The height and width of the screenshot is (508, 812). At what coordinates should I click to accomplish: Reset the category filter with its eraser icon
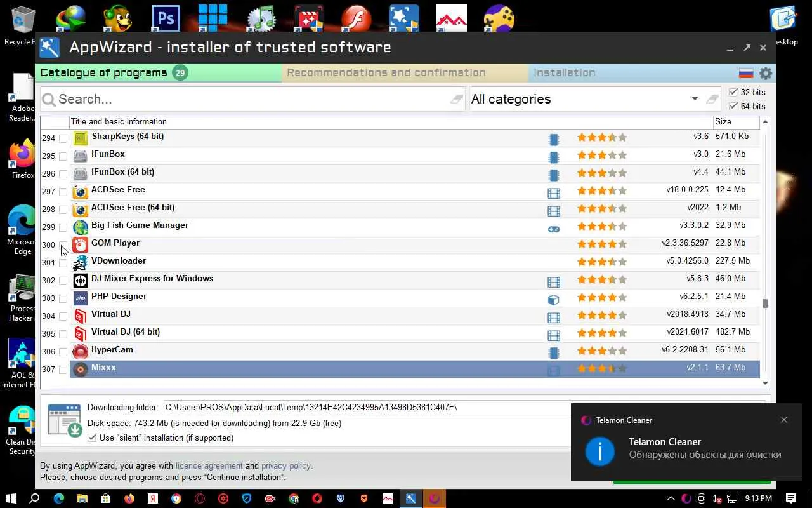pos(712,99)
